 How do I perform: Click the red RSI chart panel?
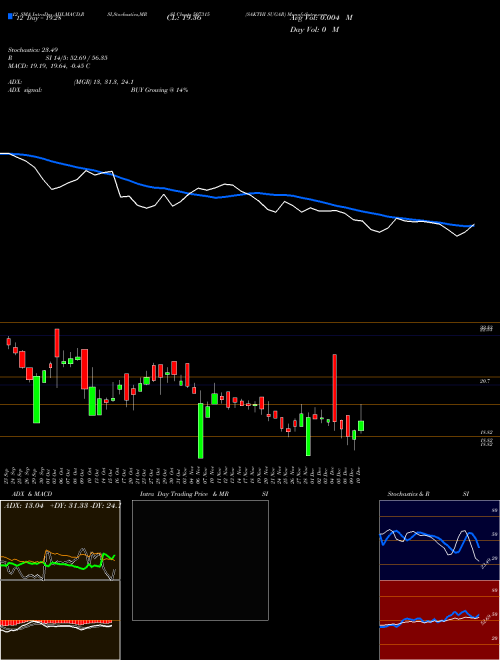pyautogui.click(x=439, y=620)
